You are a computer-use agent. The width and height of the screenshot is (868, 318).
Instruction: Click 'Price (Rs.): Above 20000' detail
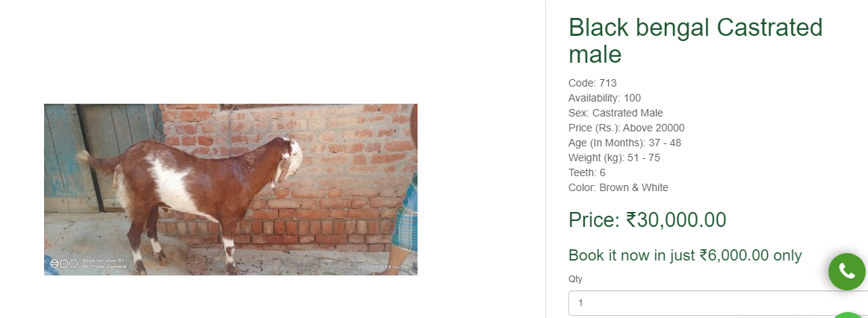(x=626, y=128)
